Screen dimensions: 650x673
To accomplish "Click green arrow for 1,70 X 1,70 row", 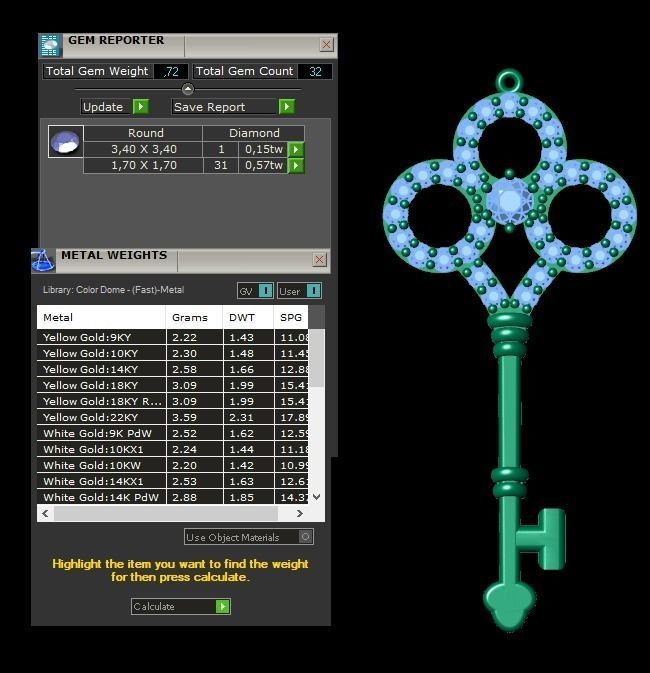I will [x=296, y=165].
